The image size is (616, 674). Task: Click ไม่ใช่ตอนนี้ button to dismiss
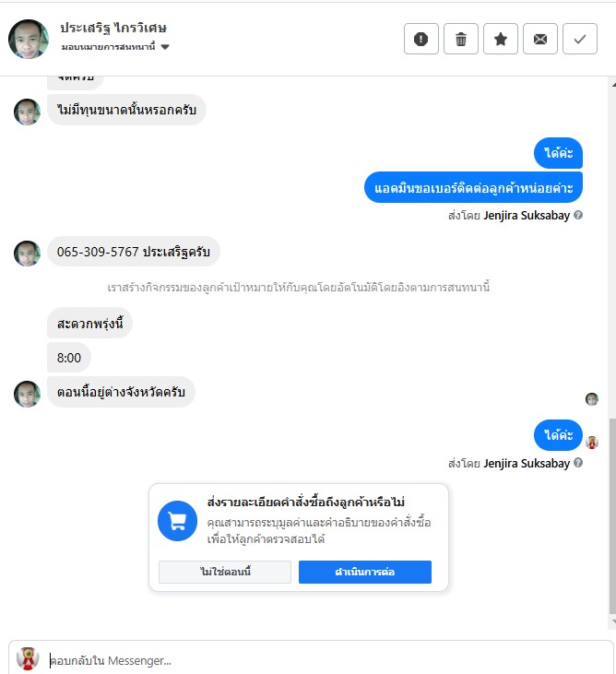(x=225, y=572)
